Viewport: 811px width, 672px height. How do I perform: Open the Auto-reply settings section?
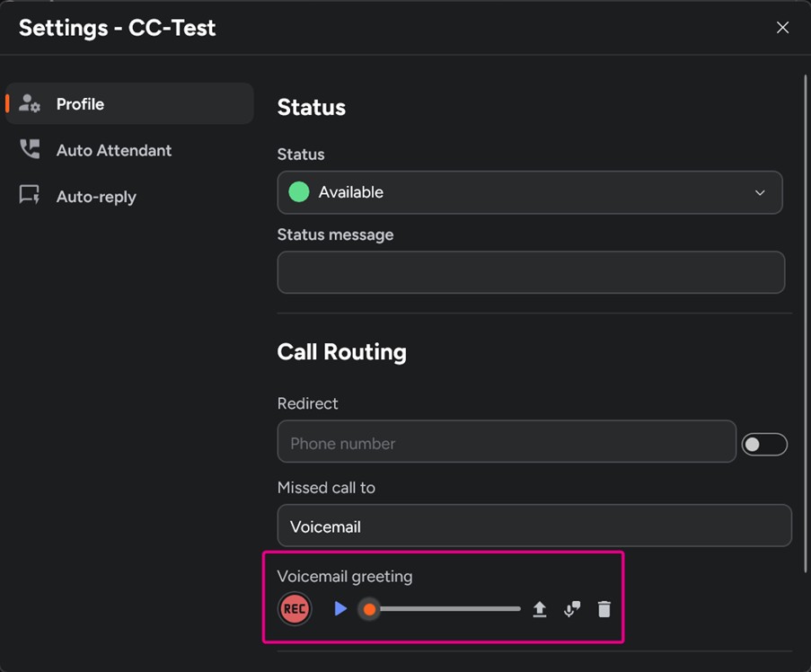96,197
